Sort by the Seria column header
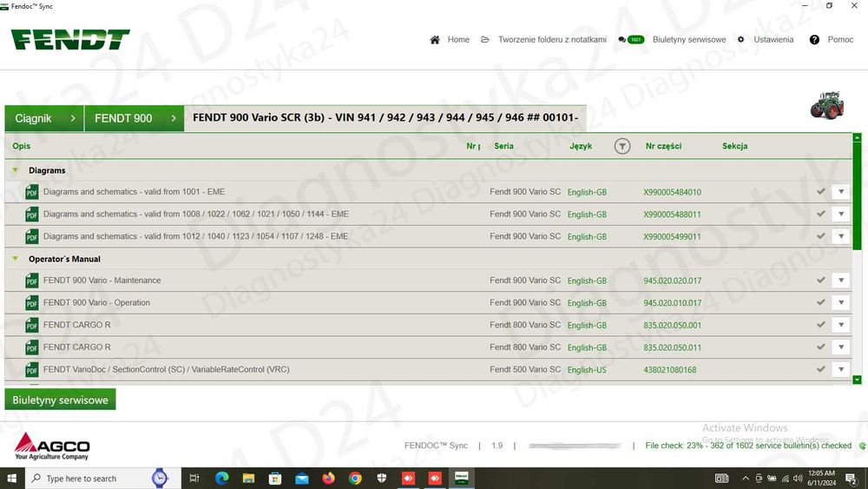This screenshot has height=489, width=868. (503, 146)
